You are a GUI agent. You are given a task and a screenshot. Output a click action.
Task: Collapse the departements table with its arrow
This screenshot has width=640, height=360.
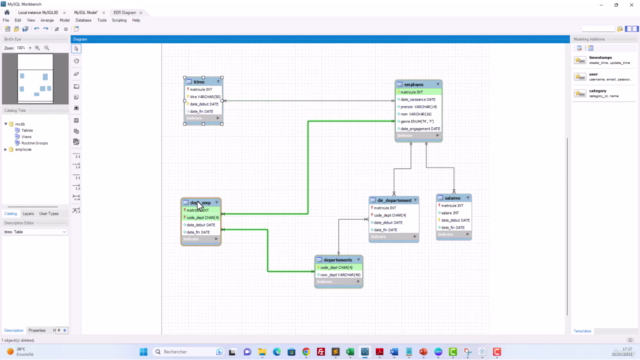pyautogui.click(x=359, y=260)
